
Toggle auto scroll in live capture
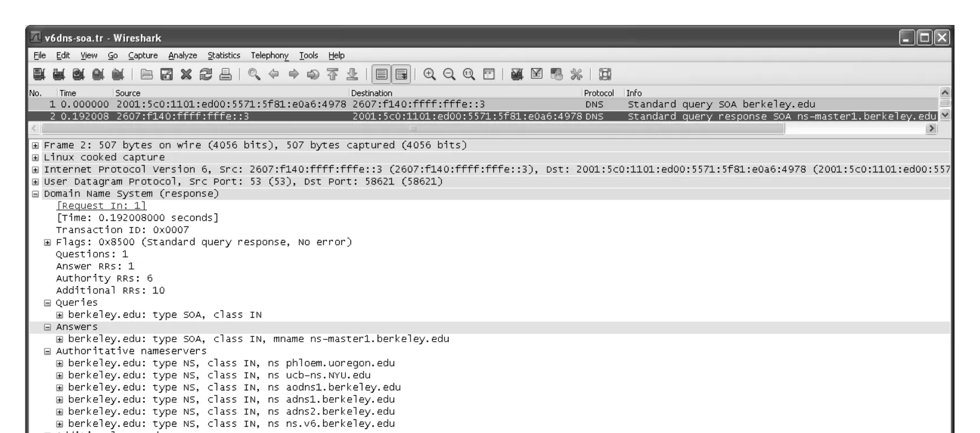(x=402, y=74)
